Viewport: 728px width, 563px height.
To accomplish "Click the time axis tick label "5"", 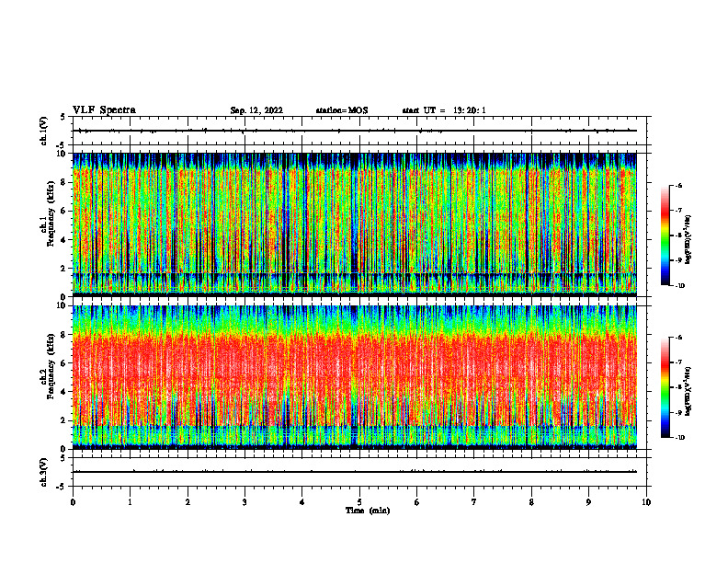I will pyautogui.click(x=359, y=502).
